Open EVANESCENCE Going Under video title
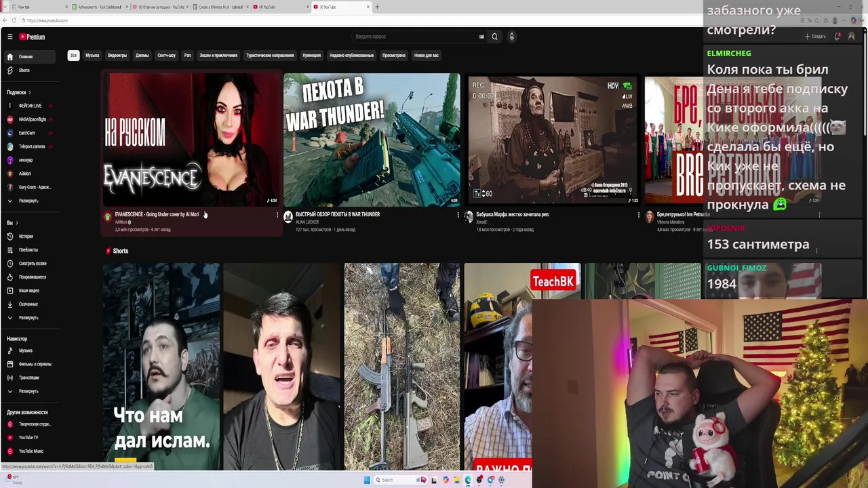This screenshot has width=868, height=488. point(157,214)
